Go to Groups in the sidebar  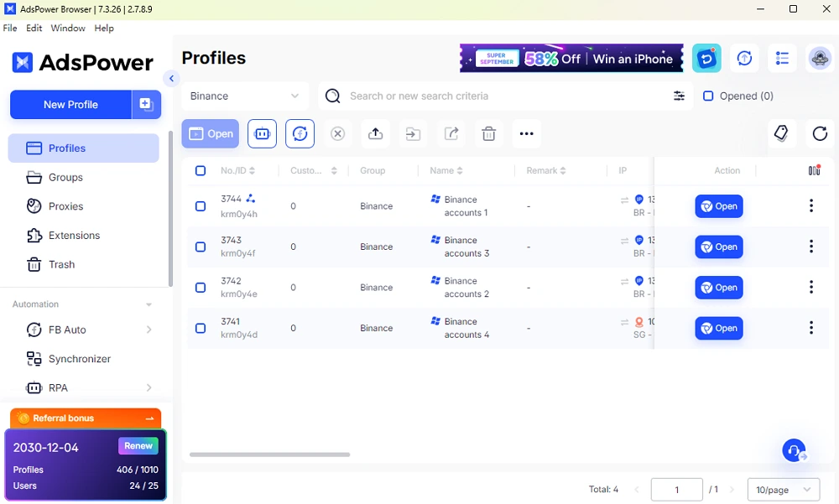click(x=83, y=177)
